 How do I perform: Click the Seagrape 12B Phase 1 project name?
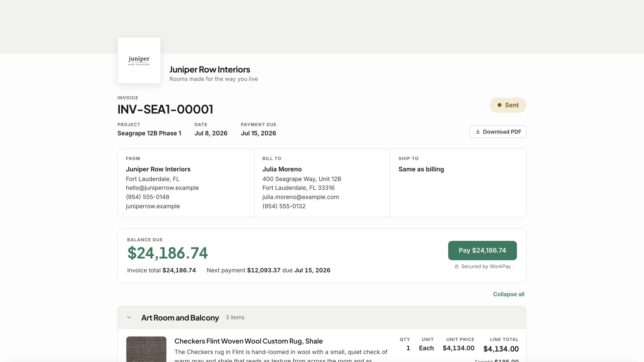149,133
